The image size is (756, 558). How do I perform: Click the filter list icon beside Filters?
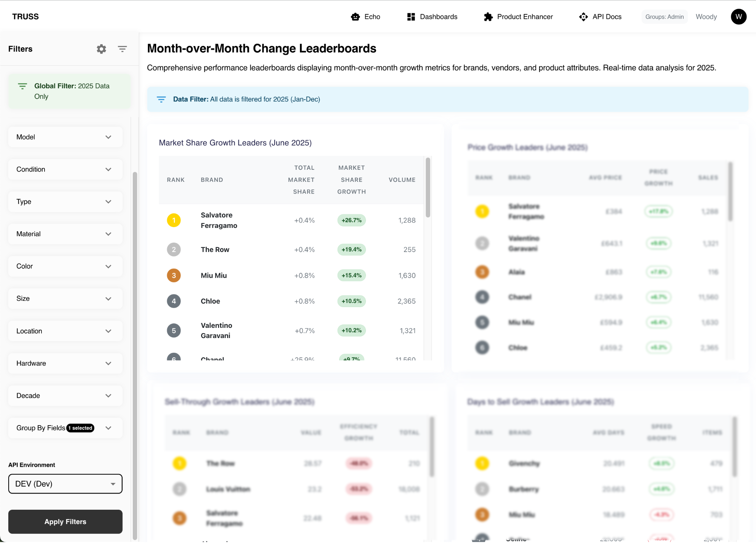[x=122, y=49]
